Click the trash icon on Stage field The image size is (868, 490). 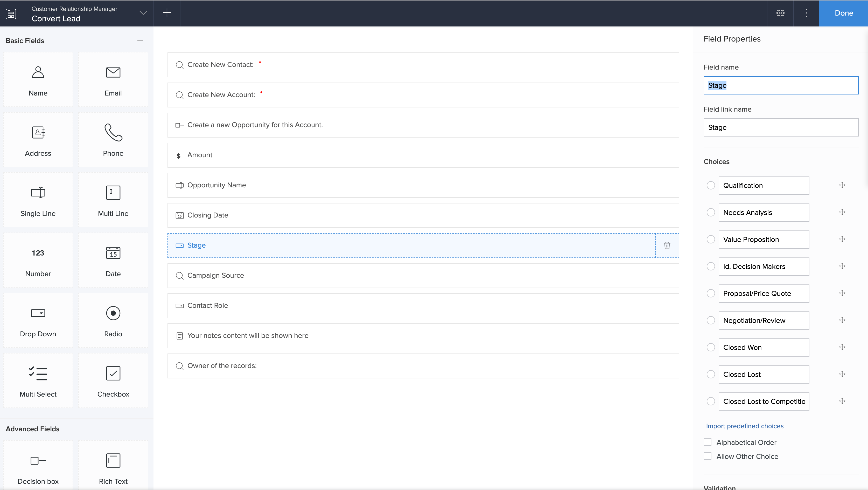(667, 246)
